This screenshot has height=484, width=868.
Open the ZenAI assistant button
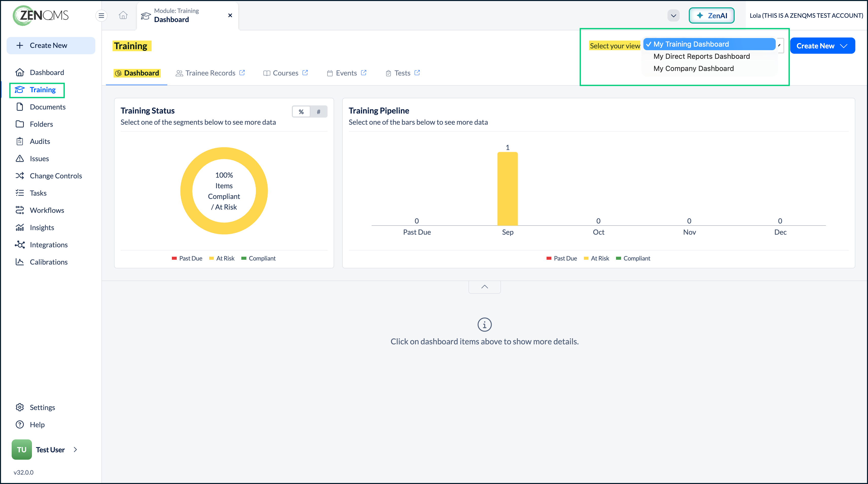click(712, 15)
